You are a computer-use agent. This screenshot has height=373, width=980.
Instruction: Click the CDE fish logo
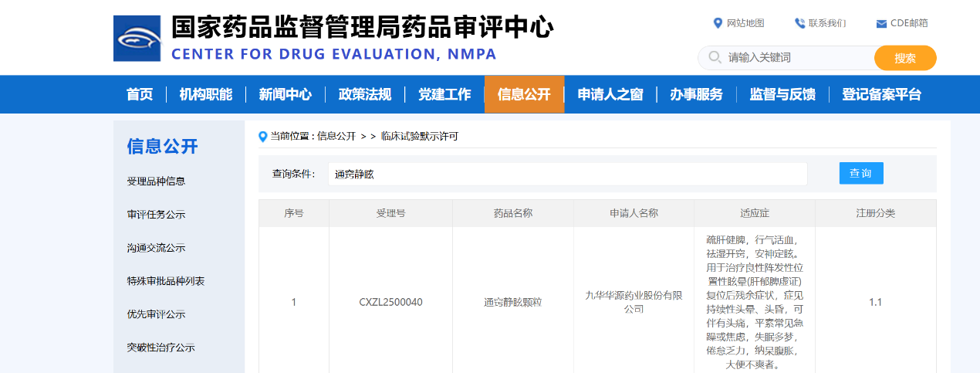point(137,39)
